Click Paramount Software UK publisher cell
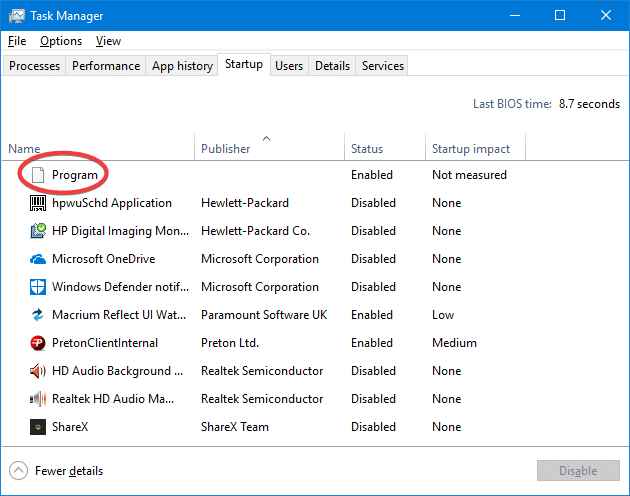Screen dimensions: 630x496 point(264,315)
